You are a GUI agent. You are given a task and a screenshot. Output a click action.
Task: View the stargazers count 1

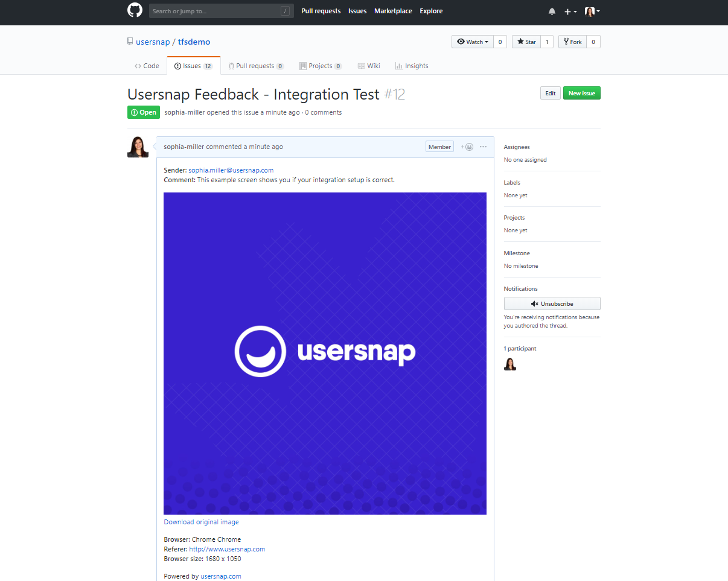tap(547, 42)
